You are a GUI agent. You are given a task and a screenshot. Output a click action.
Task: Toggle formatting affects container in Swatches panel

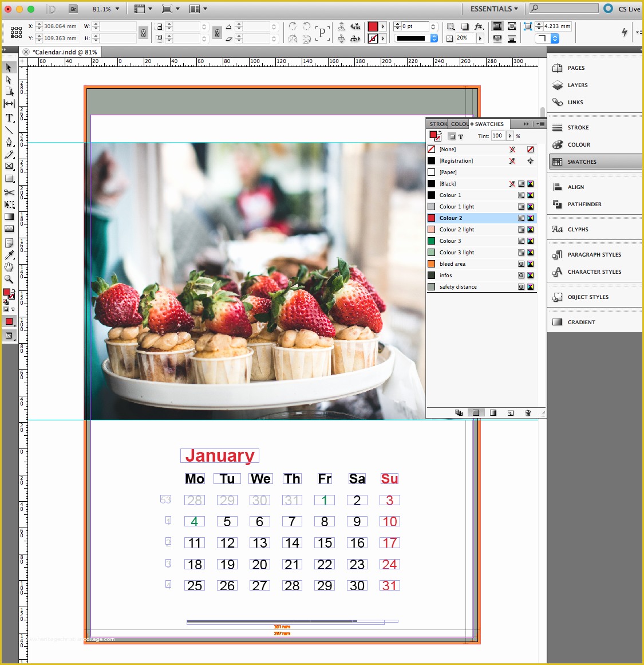[452, 136]
